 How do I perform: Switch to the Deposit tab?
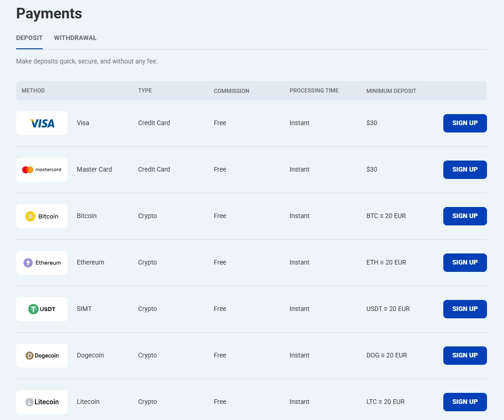(29, 38)
